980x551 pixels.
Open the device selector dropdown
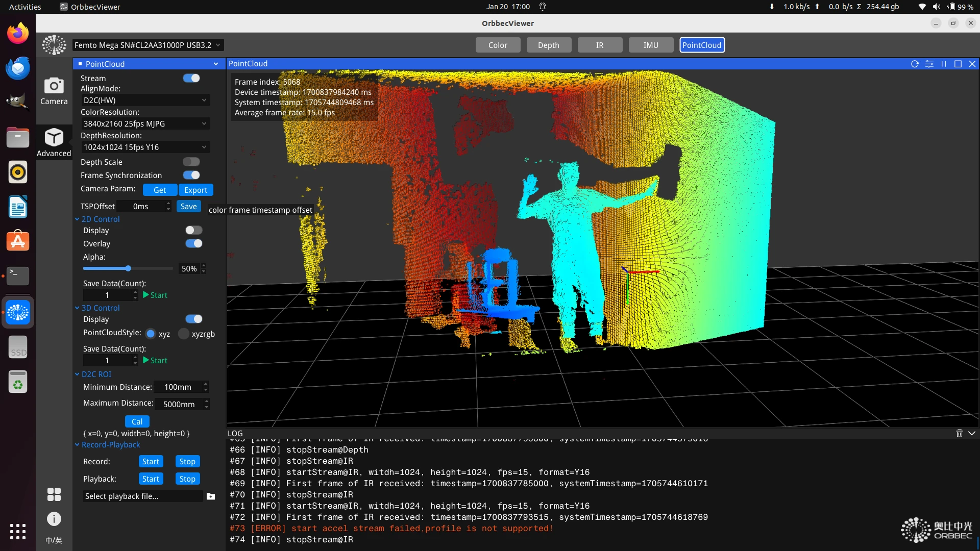(148, 45)
